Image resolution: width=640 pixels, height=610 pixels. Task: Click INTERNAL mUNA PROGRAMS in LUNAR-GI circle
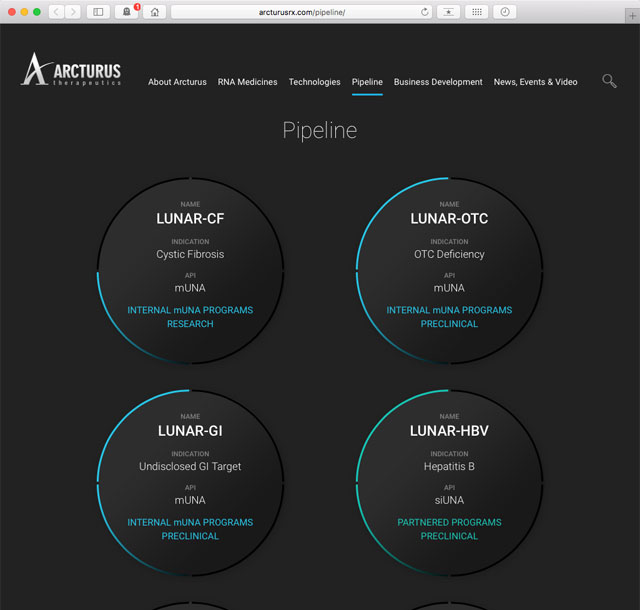(x=190, y=522)
